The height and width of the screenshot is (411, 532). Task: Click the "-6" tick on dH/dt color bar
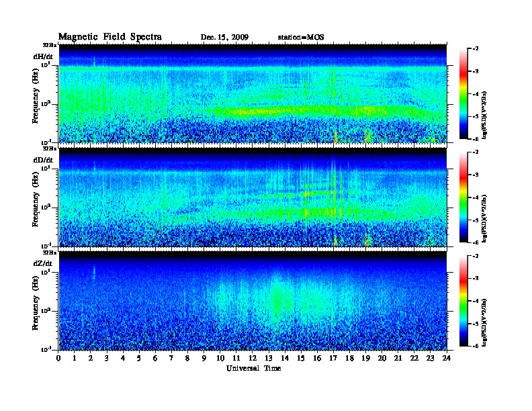[x=476, y=139]
